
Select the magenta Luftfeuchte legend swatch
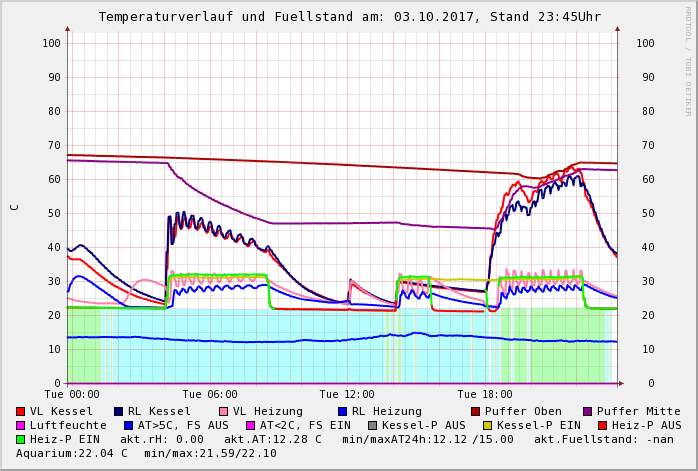point(21,426)
